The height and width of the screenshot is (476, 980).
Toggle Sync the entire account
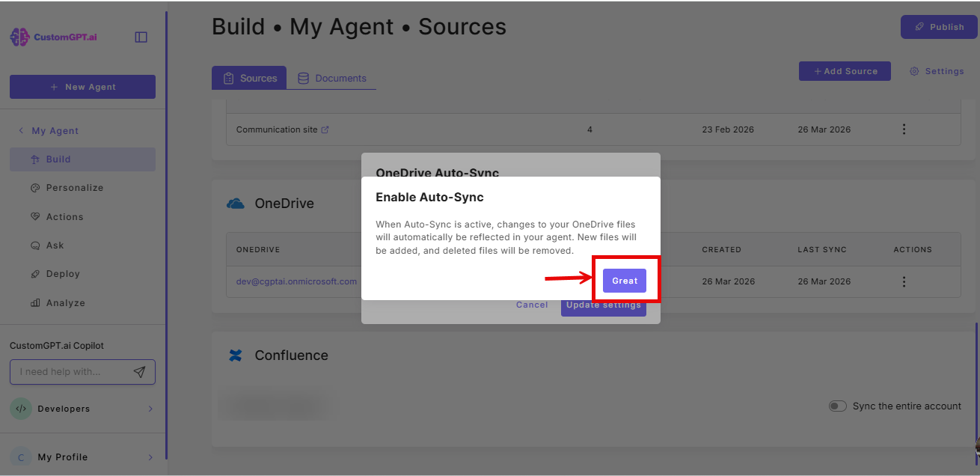837,406
